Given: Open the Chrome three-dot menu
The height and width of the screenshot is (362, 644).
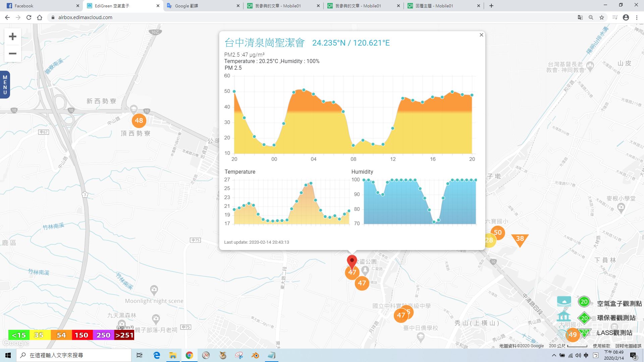Looking at the screenshot, I should pos(637,17).
